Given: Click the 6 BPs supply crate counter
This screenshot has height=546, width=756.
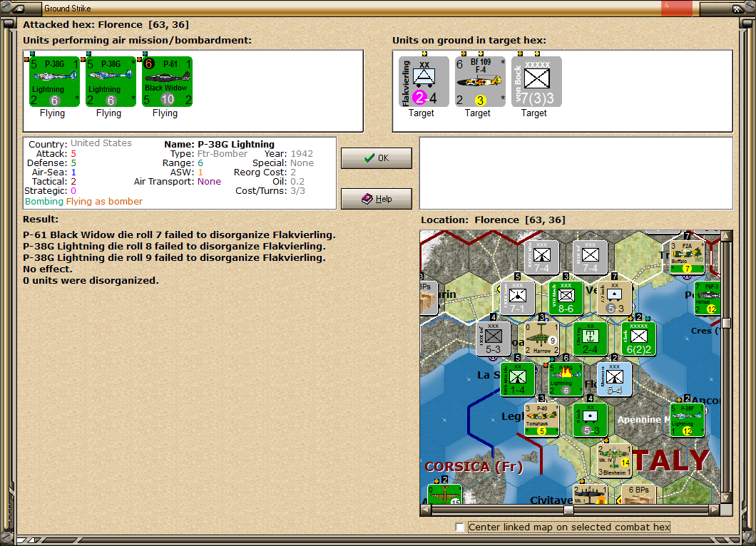Looking at the screenshot, I should tap(639, 494).
